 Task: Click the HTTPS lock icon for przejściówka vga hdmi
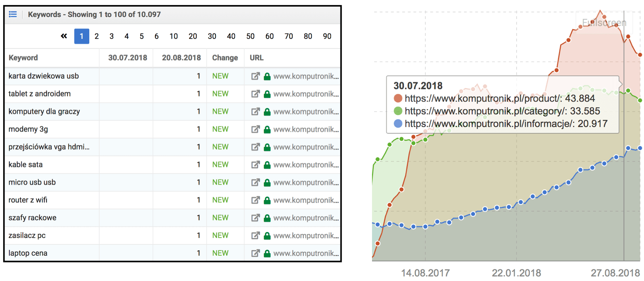click(x=267, y=147)
